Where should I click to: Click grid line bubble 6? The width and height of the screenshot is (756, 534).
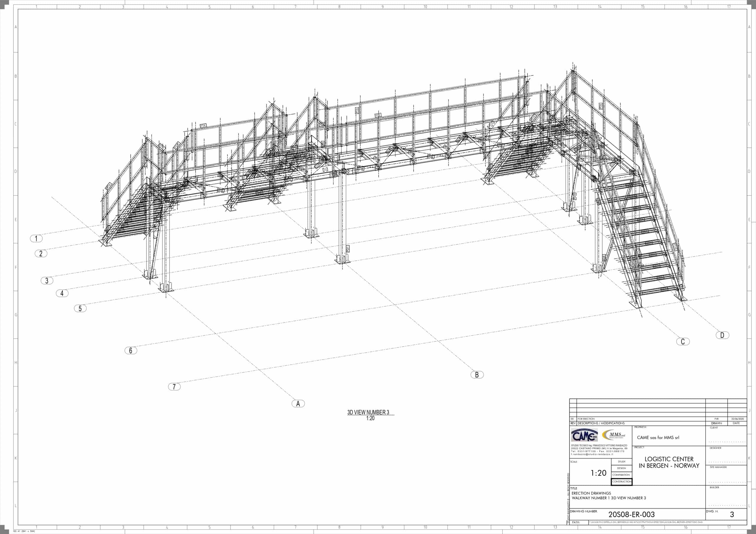[131, 350]
